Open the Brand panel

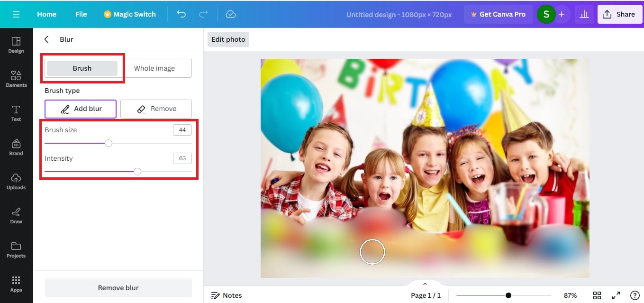16,147
